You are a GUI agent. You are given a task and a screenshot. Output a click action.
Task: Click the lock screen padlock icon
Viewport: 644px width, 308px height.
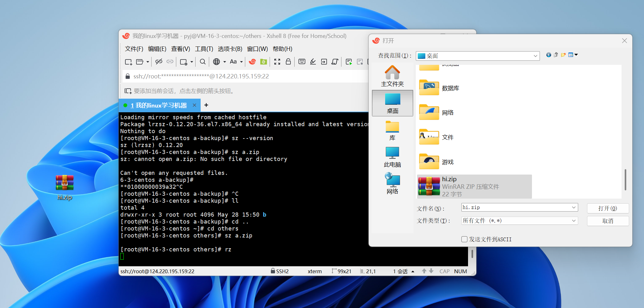pyautogui.click(x=288, y=61)
